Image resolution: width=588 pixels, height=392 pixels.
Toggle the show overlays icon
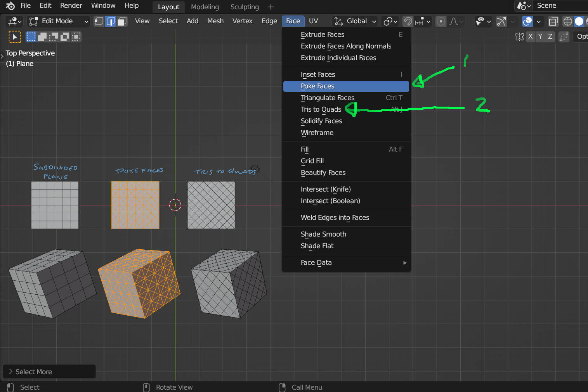(x=527, y=21)
